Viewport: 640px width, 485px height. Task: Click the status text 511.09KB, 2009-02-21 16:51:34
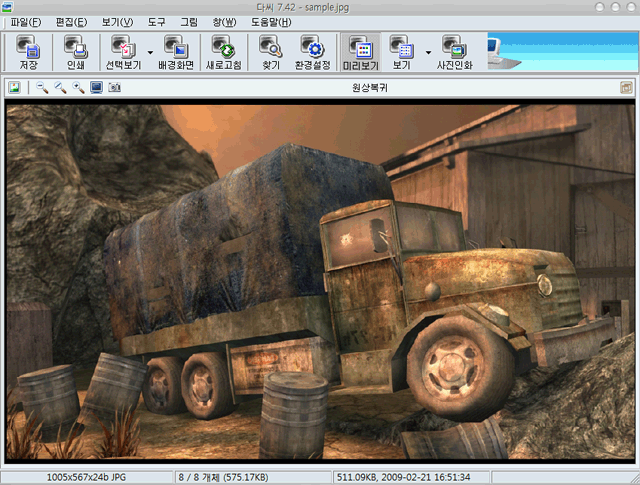403,477
